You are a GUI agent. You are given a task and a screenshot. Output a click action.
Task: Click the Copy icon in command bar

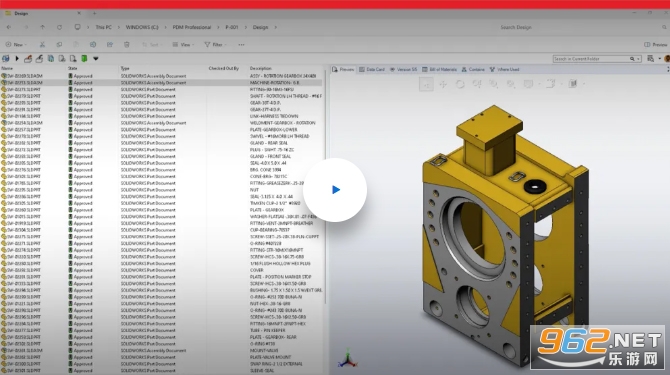[x=59, y=44]
